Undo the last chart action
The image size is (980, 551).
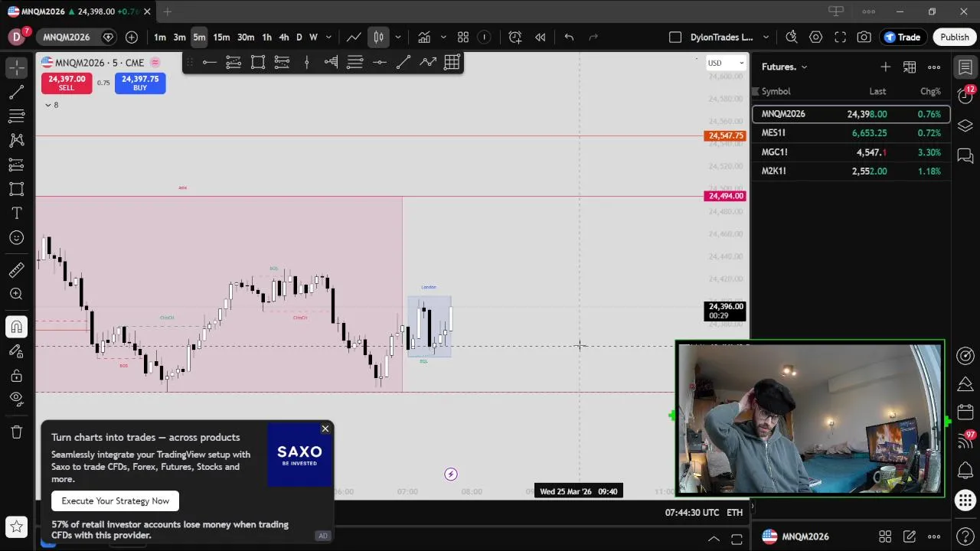tap(569, 37)
